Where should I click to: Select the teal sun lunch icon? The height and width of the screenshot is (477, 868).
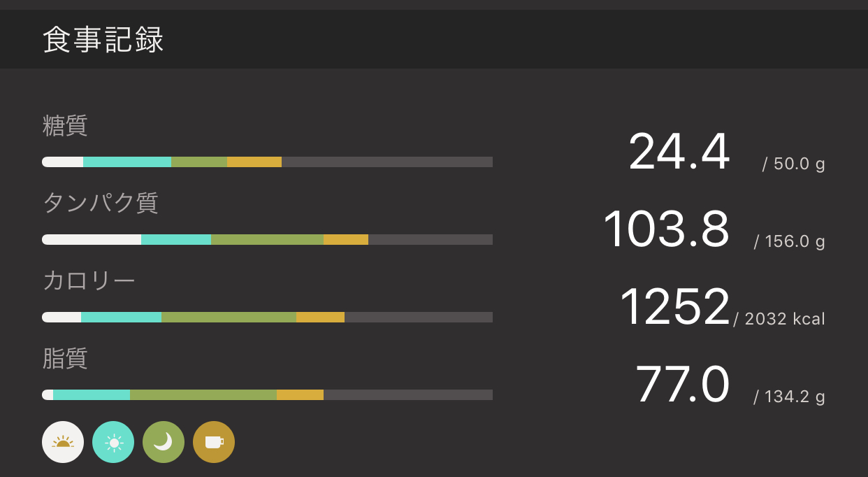coord(113,442)
